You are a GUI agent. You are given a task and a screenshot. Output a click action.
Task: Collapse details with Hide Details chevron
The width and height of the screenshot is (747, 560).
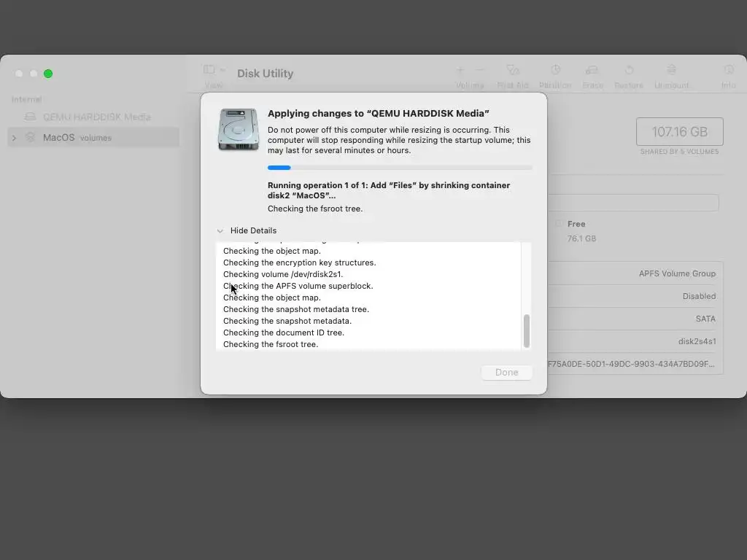tap(220, 230)
